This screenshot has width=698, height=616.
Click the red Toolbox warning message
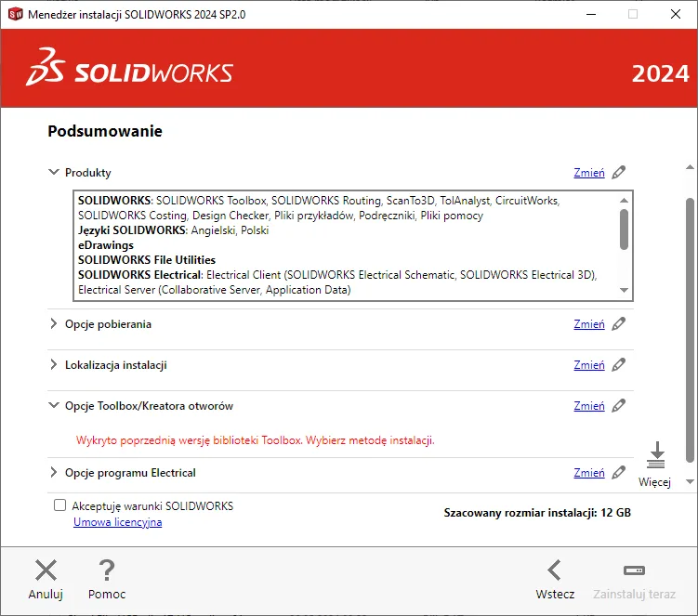255,440
